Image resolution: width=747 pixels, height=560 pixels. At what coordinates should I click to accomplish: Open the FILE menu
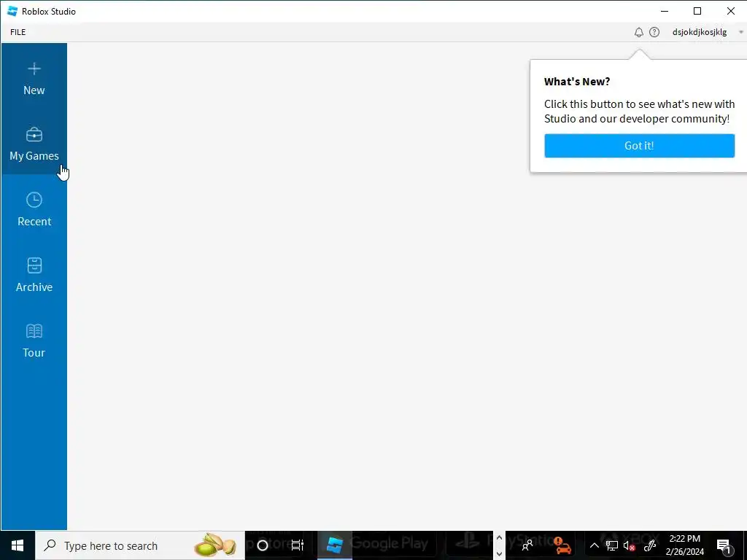tap(18, 32)
